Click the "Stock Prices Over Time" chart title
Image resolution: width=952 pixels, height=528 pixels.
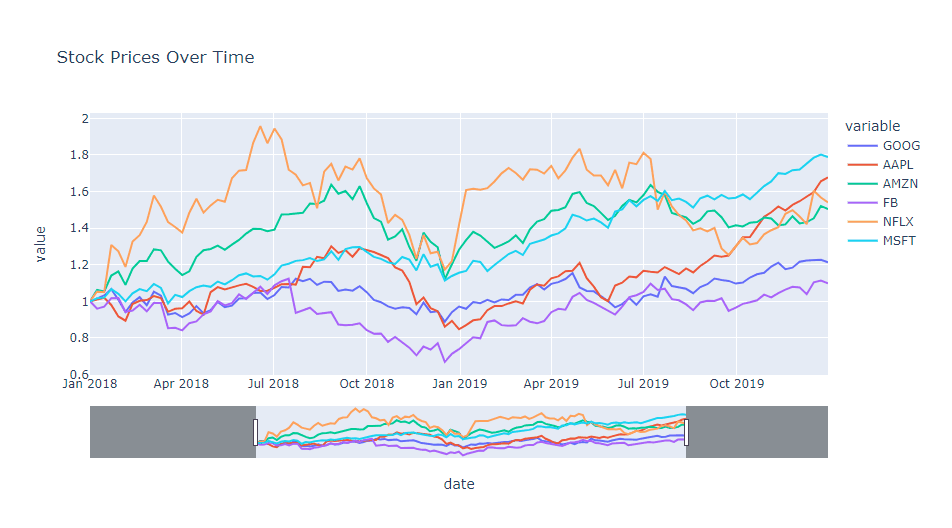point(155,57)
